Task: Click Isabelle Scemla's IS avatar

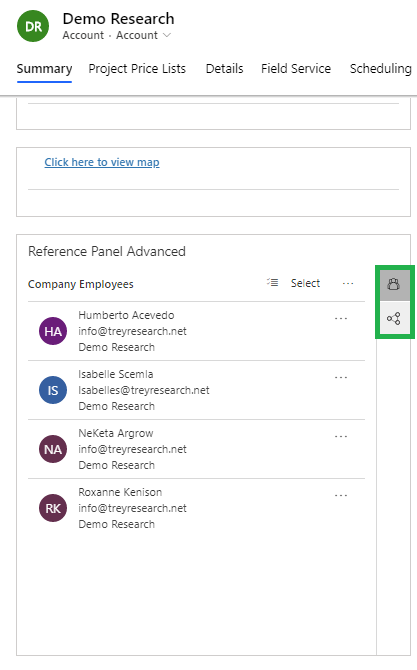Action: tap(53, 390)
